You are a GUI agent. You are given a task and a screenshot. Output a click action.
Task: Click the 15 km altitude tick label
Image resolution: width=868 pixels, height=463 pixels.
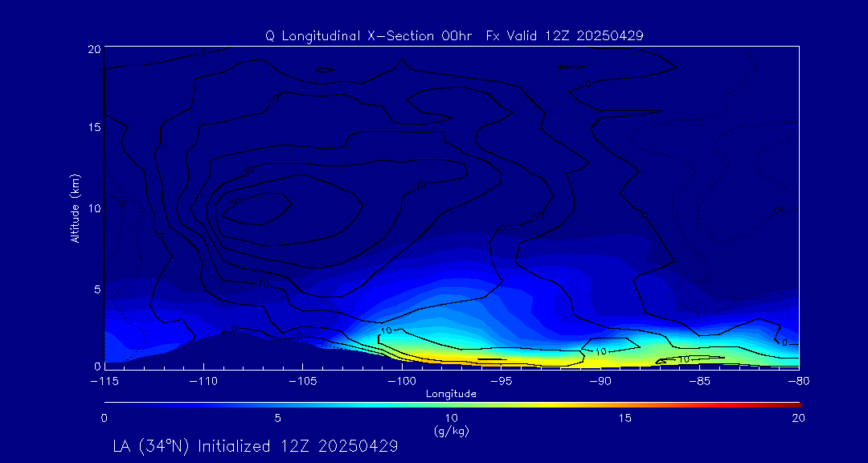pyautogui.click(x=94, y=127)
